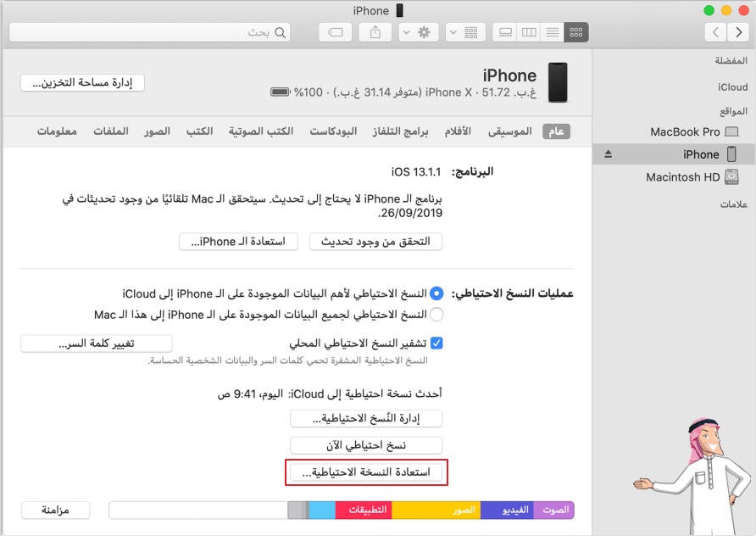Click the iPhone device icon in sidebar
756x536 pixels.
731,154
